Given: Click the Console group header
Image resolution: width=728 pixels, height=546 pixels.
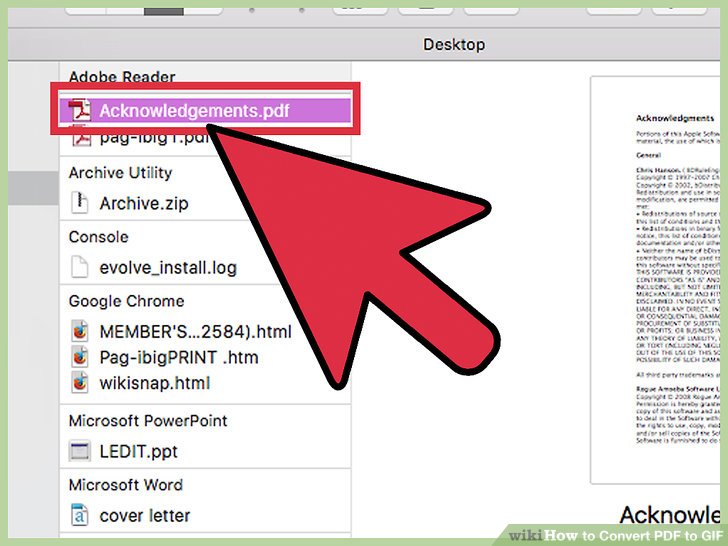Looking at the screenshot, I should pyautogui.click(x=98, y=237).
